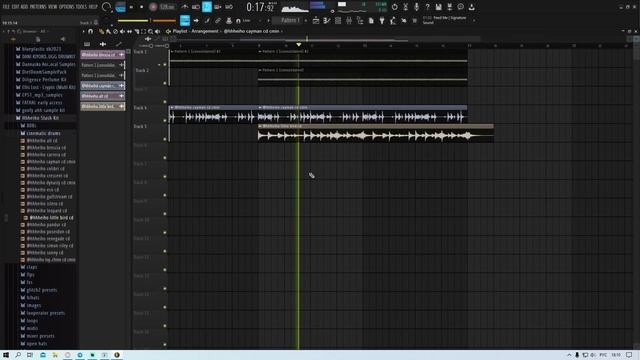Open the playlist options menu arrow

pyautogui.click(x=84, y=31)
